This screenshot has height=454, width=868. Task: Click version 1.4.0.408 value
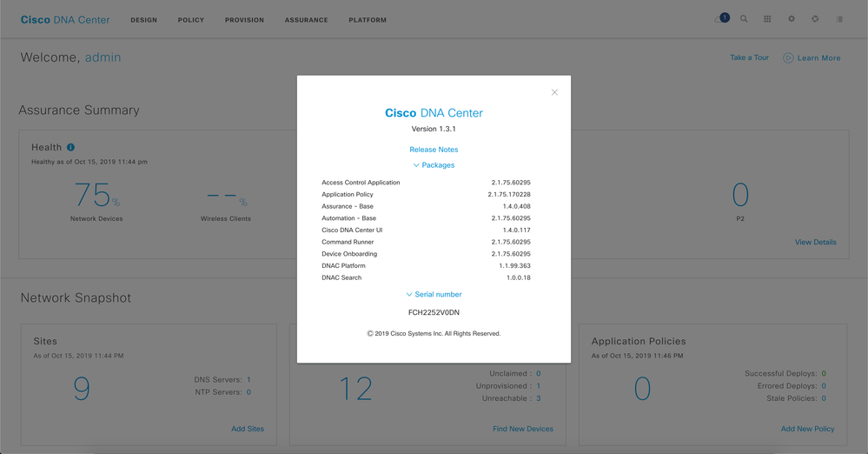(x=516, y=206)
